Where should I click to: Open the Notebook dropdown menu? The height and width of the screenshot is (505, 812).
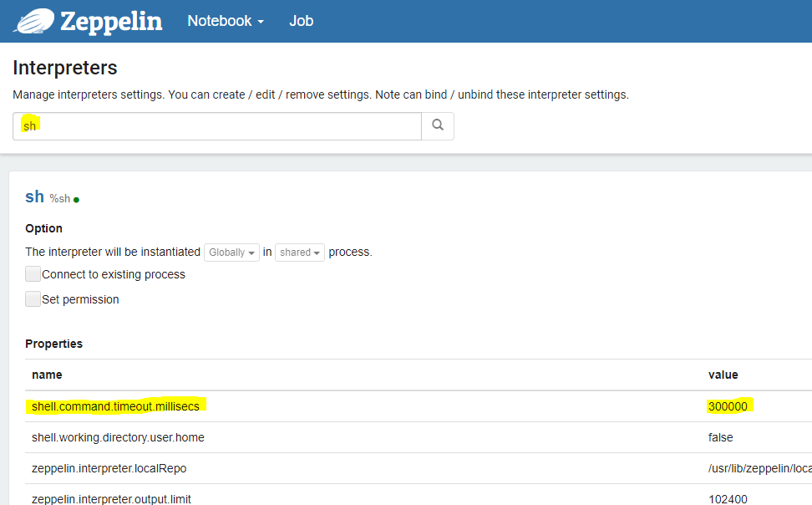click(226, 21)
